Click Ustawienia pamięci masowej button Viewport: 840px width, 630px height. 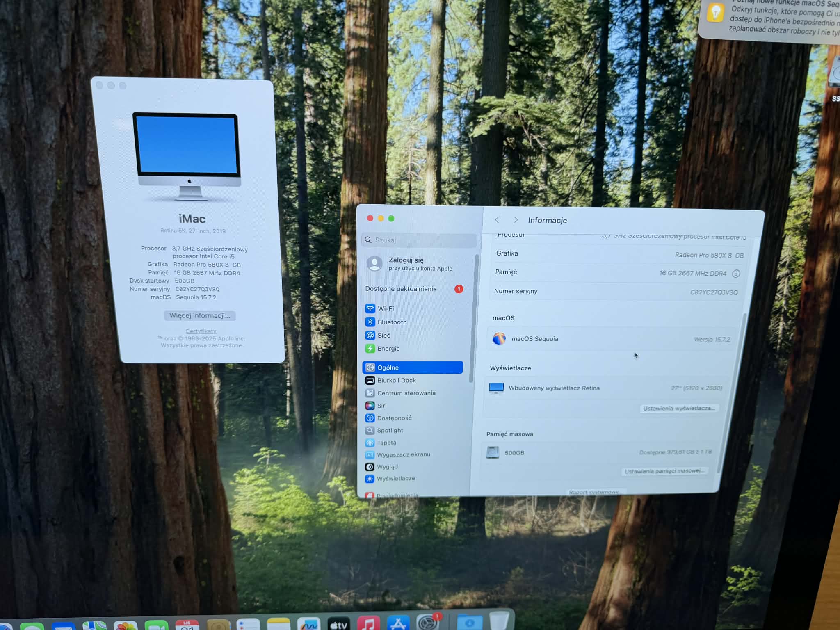click(664, 471)
